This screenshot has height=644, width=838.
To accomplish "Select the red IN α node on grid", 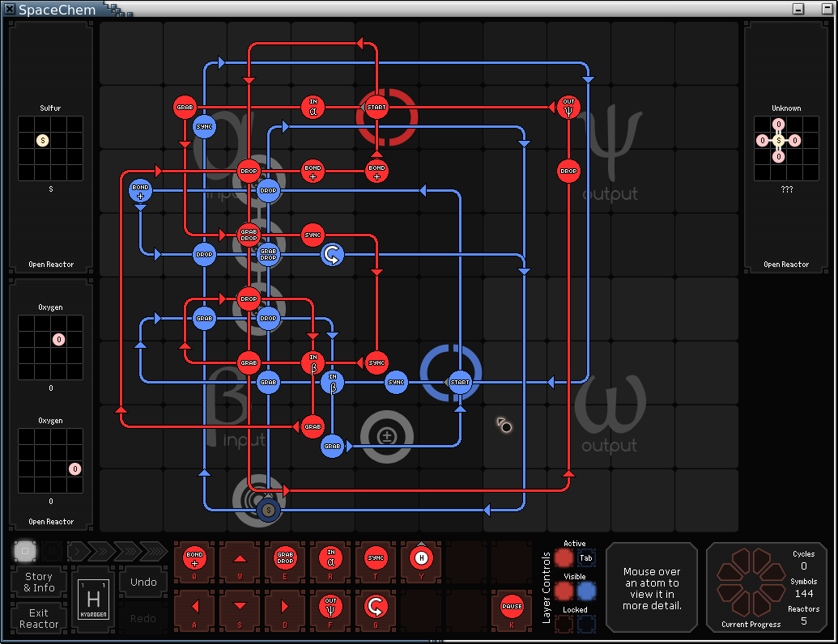I will pos(313,108).
